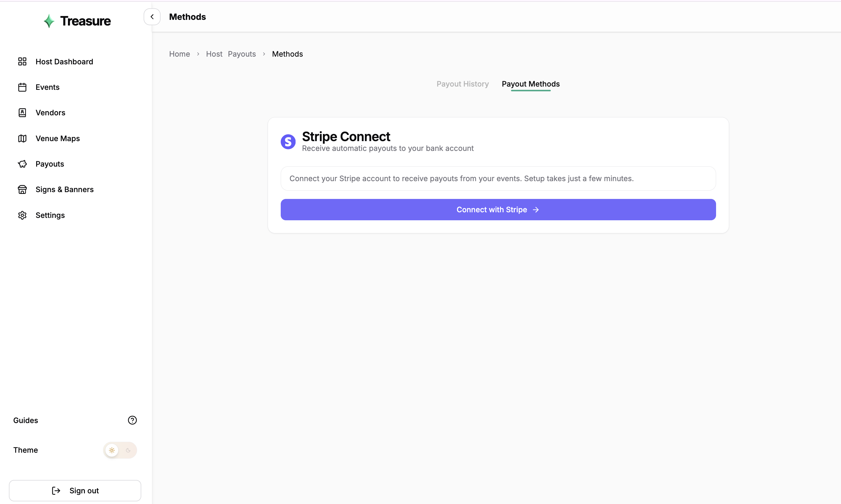Click the Guides help question icon
The height and width of the screenshot is (504, 841).
pyautogui.click(x=132, y=420)
